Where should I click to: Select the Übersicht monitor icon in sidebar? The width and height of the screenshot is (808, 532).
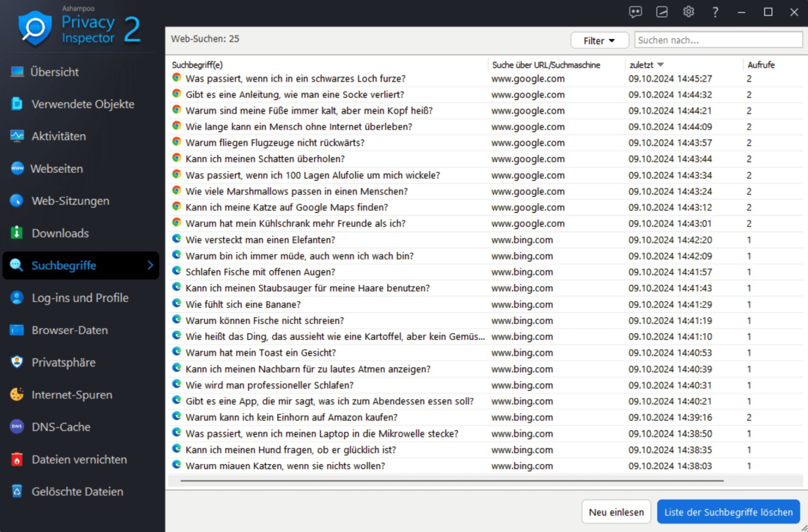point(16,71)
